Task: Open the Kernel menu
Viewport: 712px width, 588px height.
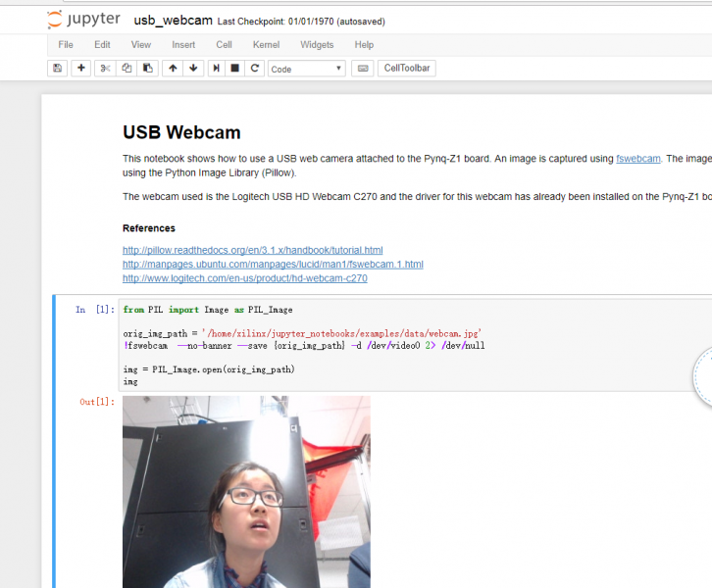Action: pyautogui.click(x=266, y=44)
